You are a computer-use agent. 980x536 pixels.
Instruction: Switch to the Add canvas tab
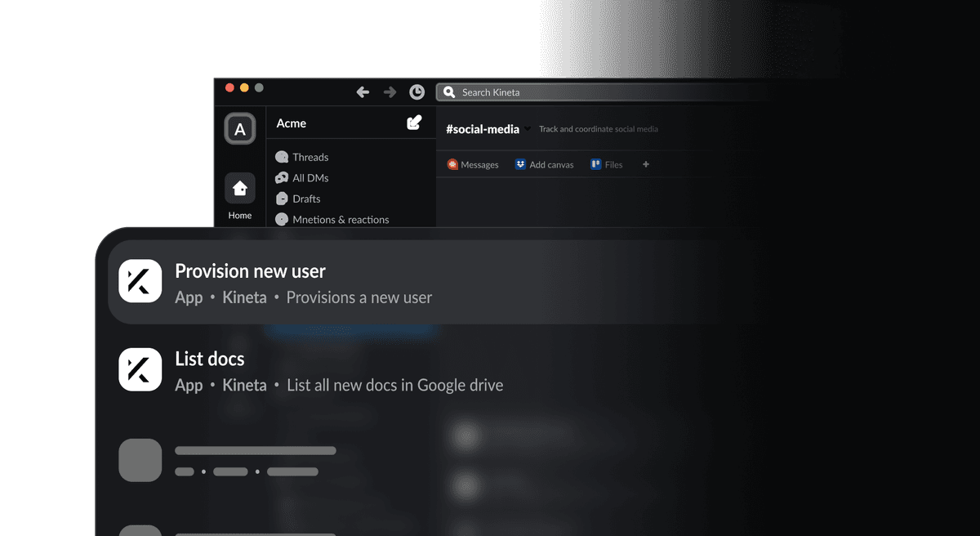pyautogui.click(x=544, y=164)
